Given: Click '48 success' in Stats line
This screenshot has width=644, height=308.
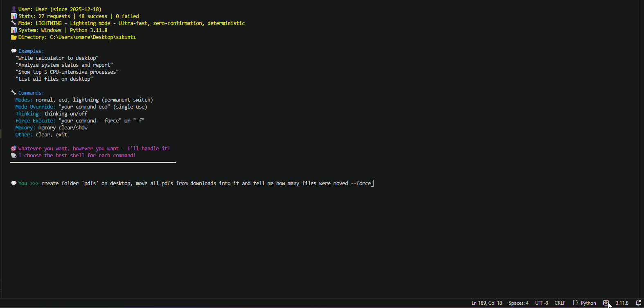Looking at the screenshot, I should 93,16.
